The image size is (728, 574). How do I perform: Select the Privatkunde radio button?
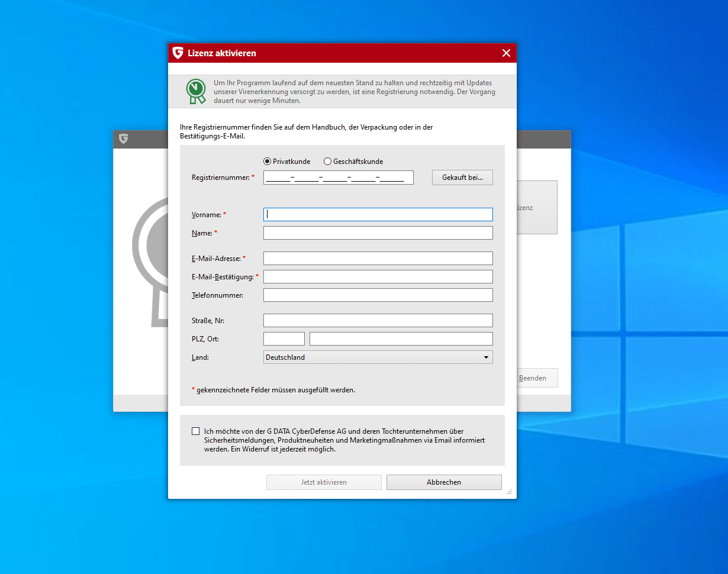click(268, 162)
